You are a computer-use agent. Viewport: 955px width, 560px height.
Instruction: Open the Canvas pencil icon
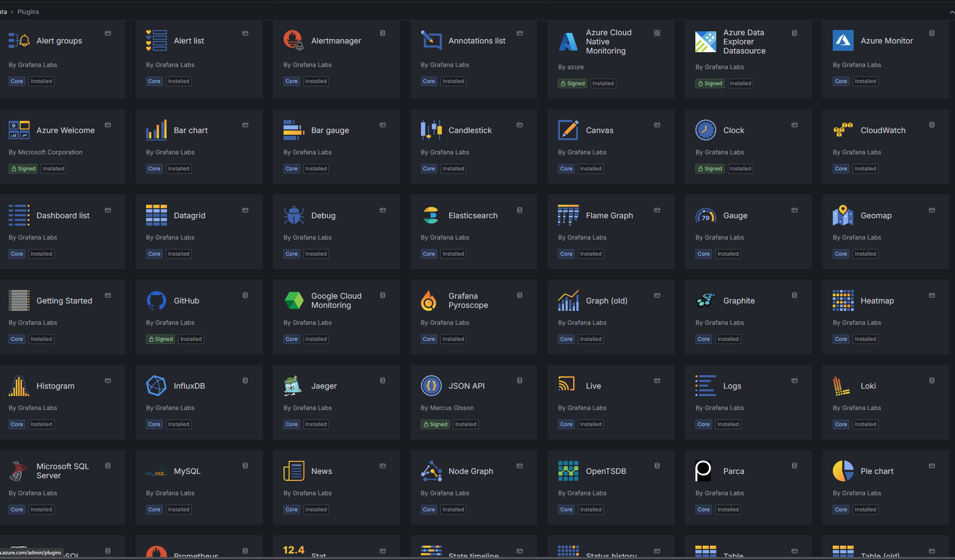point(568,130)
